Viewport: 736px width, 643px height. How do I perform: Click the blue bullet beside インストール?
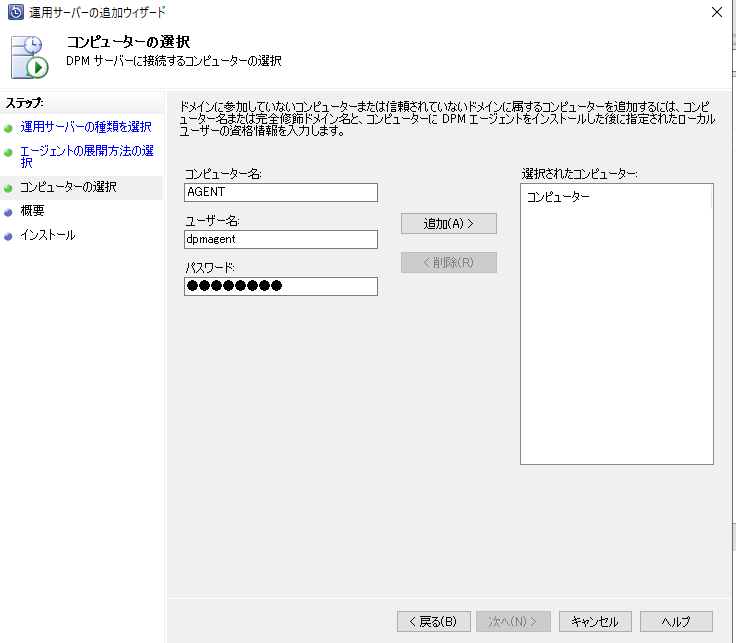[x=8, y=237]
